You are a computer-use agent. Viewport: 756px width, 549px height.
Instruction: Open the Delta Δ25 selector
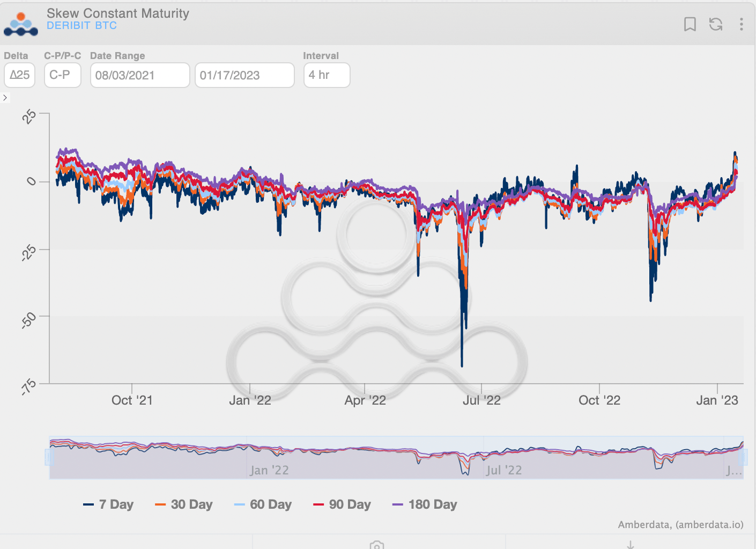point(19,75)
